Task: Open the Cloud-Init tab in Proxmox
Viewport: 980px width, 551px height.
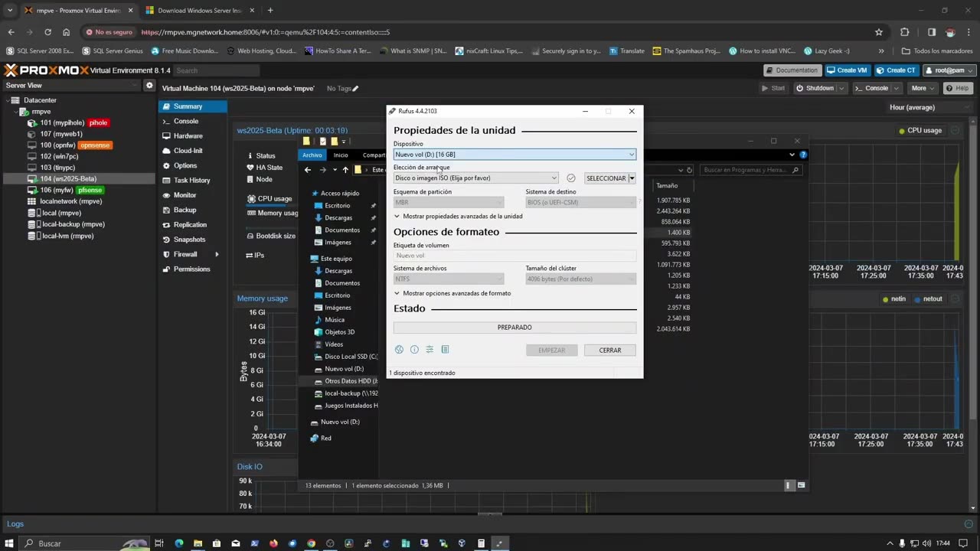Action: click(193, 151)
